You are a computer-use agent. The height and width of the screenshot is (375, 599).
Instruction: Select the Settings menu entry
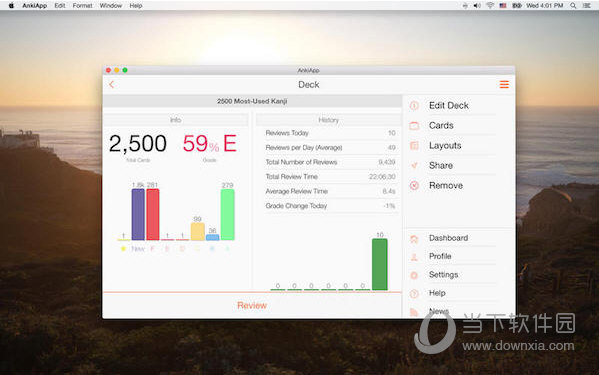tap(444, 275)
